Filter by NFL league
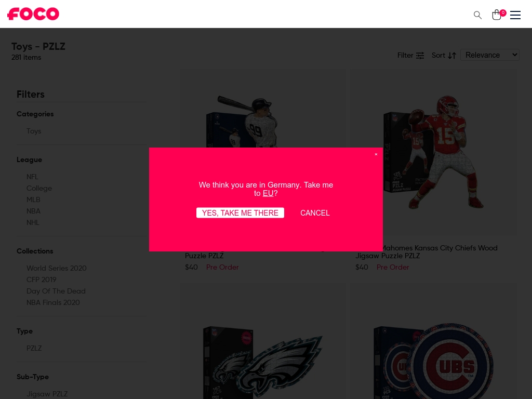The width and height of the screenshot is (532, 399). coord(32,177)
